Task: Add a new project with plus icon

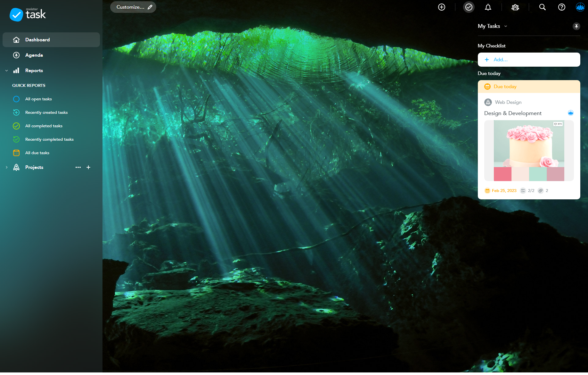Action: point(88,167)
